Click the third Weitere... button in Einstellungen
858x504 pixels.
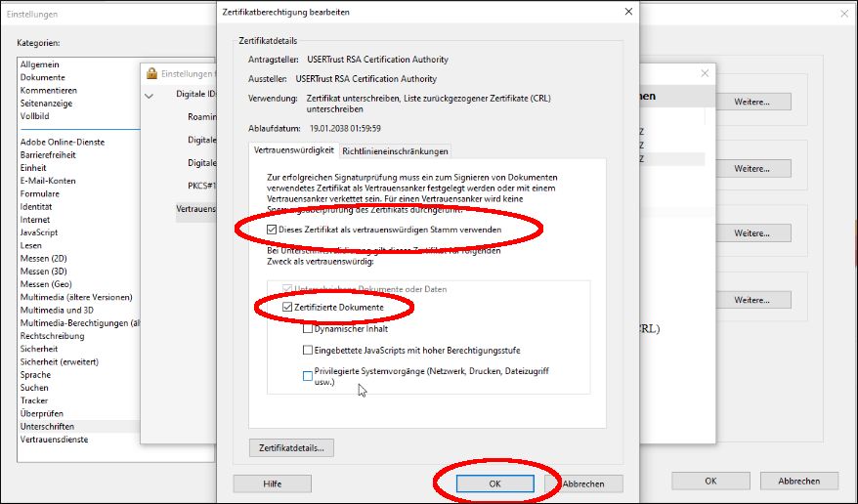(752, 232)
